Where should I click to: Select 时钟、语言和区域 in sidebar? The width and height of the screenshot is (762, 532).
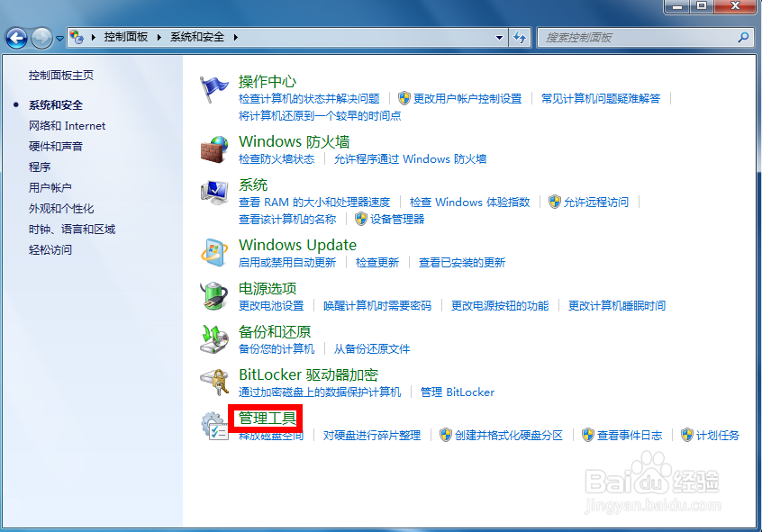[72, 230]
